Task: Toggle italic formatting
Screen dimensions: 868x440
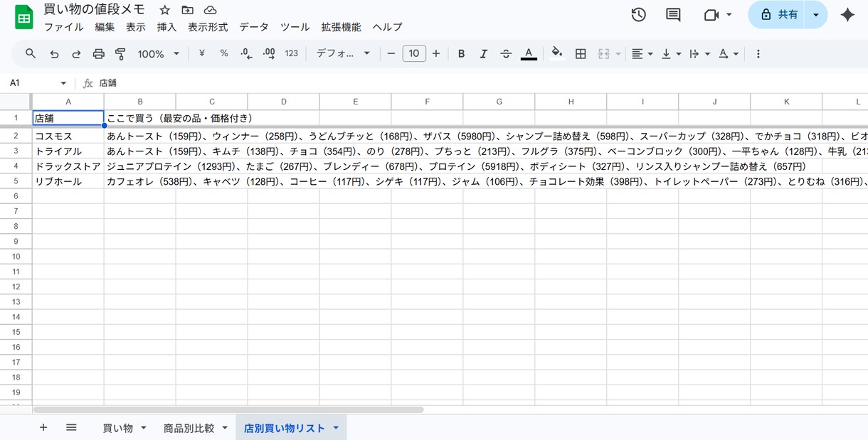Action: coord(484,53)
